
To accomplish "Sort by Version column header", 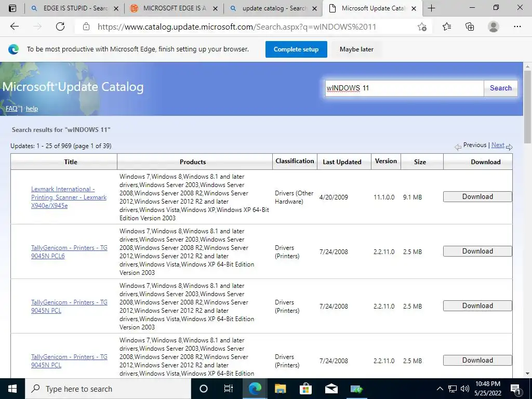I will click(x=386, y=161).
